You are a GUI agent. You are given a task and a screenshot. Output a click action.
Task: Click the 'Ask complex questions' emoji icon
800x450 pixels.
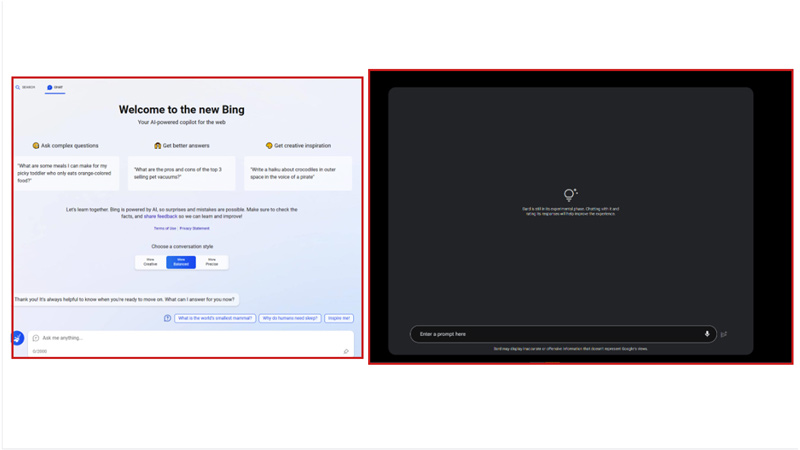tap(36, 145)
